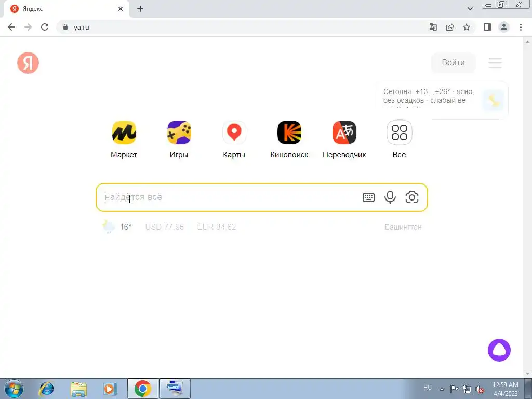Click the Войти login button
The width and height of the screenshot is (532, 399).
pyautogui.click(x=453, y=63)
